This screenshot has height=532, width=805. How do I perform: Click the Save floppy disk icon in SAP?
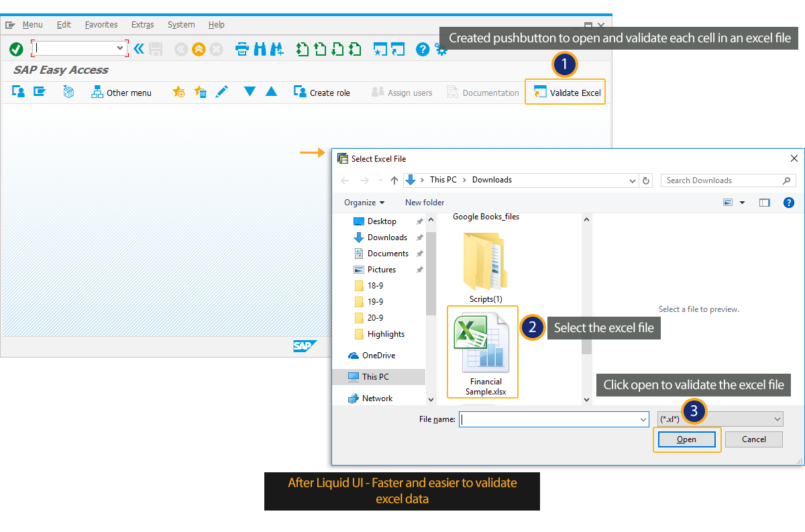tap(156, 49)
